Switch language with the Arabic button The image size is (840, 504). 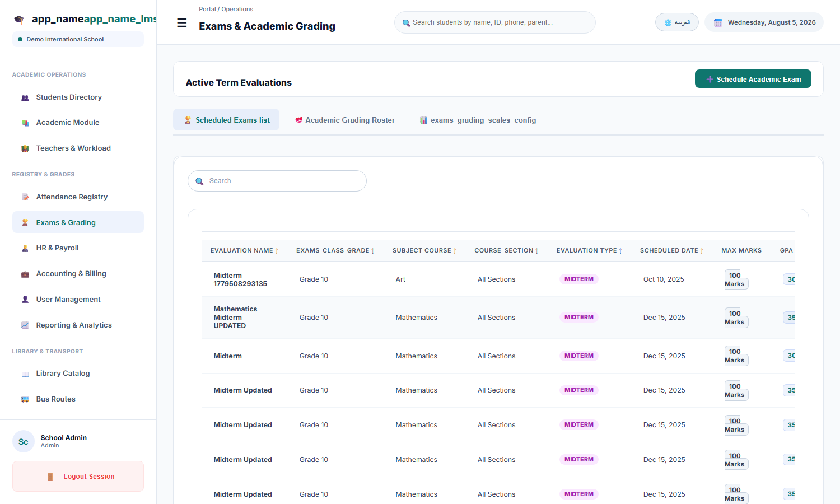click(677, 22)
